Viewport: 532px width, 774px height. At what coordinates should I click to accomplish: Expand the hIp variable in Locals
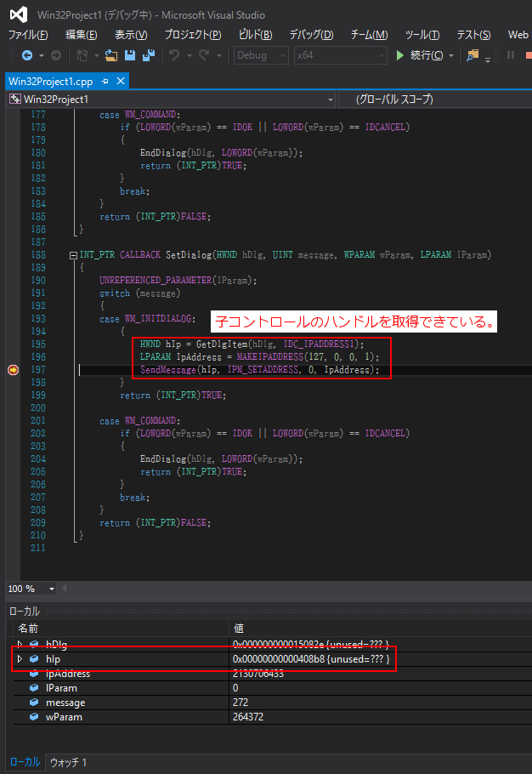[x=20, y=659]
